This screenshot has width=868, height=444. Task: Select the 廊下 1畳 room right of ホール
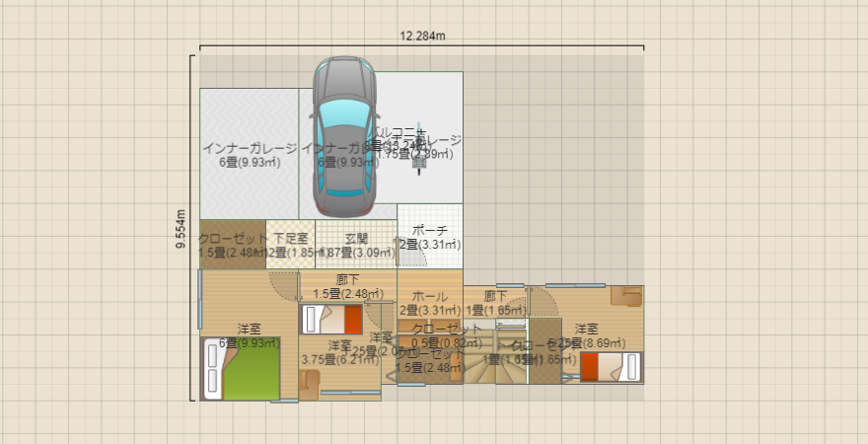pyautogui.click(x=495, y=302)
